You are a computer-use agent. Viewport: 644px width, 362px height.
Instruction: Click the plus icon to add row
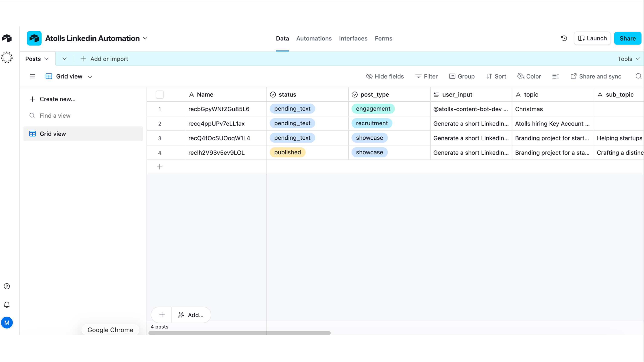(160, 167)
